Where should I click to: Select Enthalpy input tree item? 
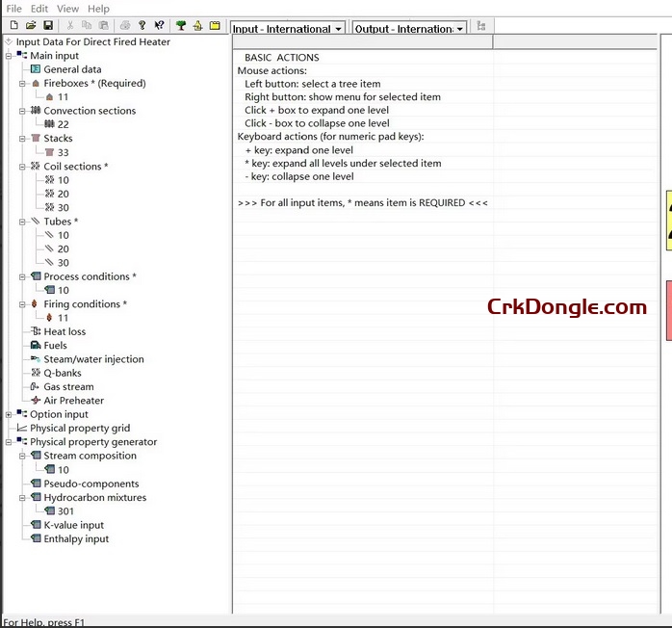pyautogui.click(x=76, y=538)
